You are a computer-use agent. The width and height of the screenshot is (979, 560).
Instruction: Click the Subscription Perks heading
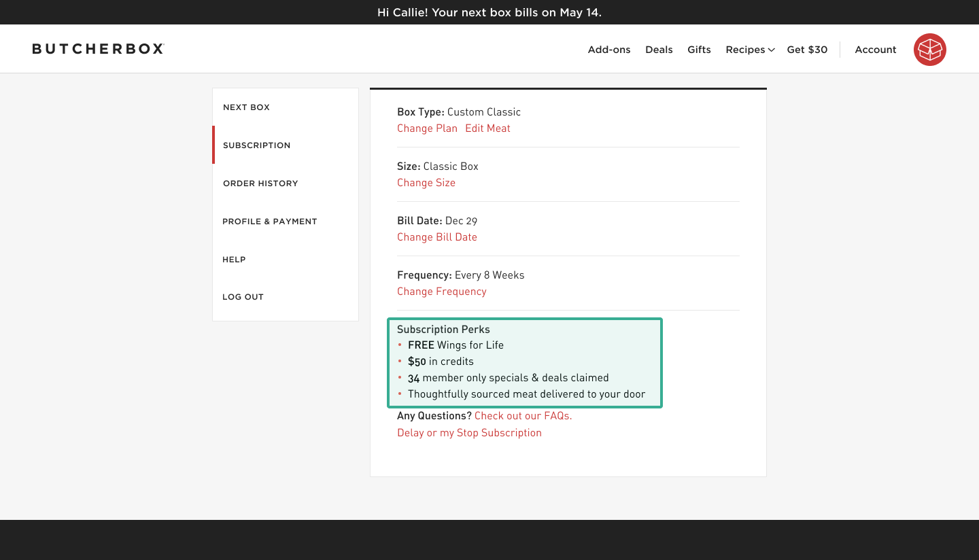[x=443, y=330]
